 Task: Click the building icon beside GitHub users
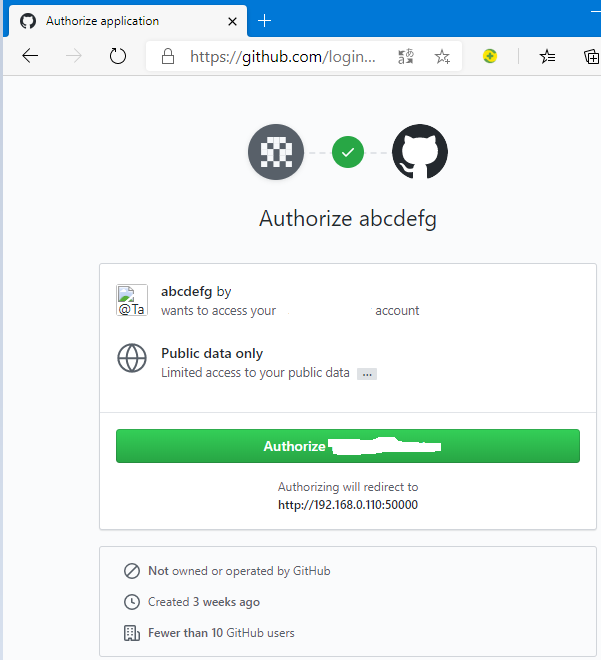tap(132, 633)
